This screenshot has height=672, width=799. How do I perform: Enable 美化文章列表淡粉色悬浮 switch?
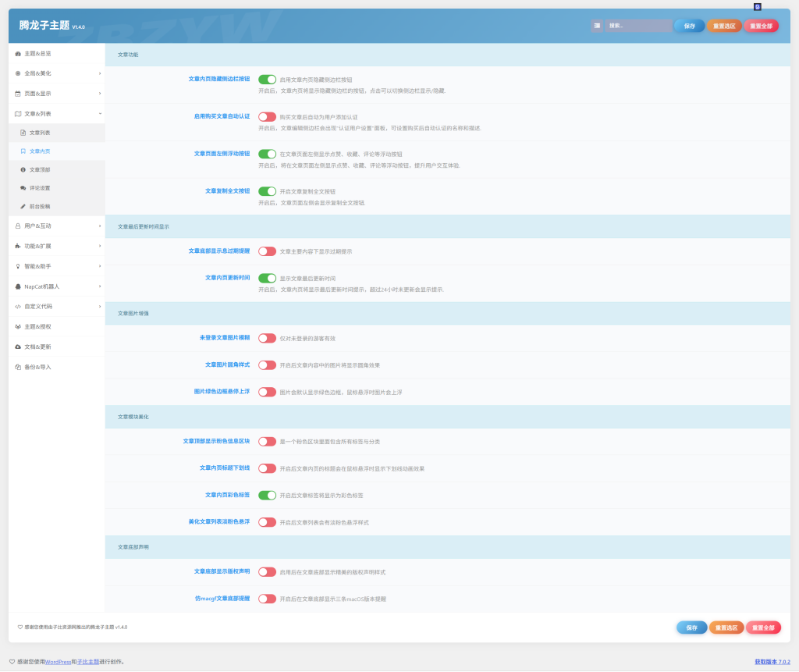[x=267, y=523]
